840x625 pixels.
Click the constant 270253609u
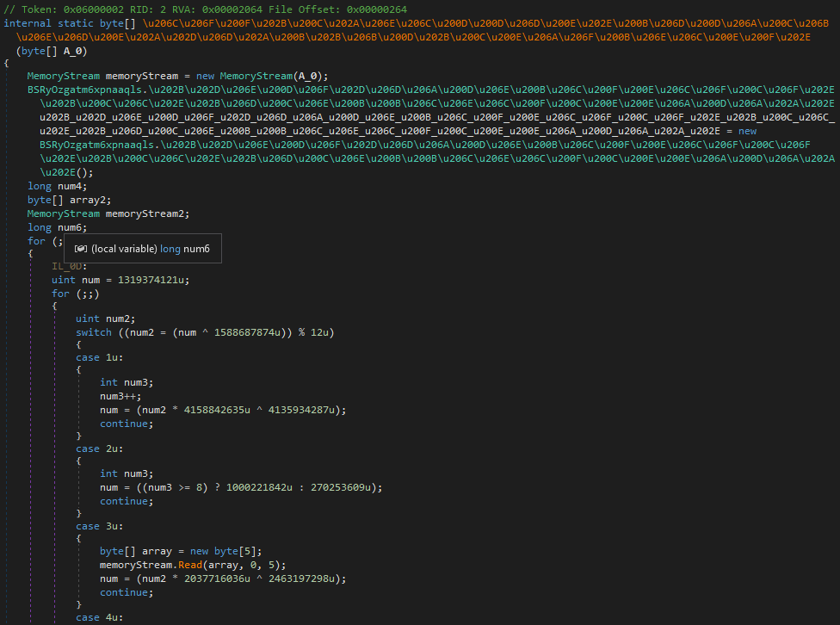tap(341, 487)
